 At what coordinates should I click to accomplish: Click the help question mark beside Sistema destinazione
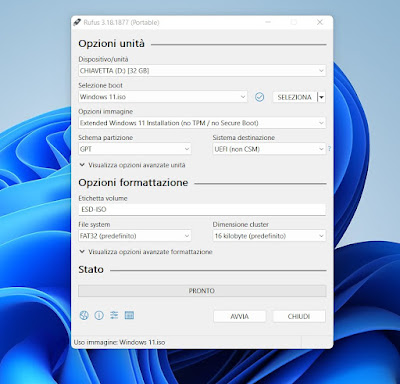click(329, 149)
